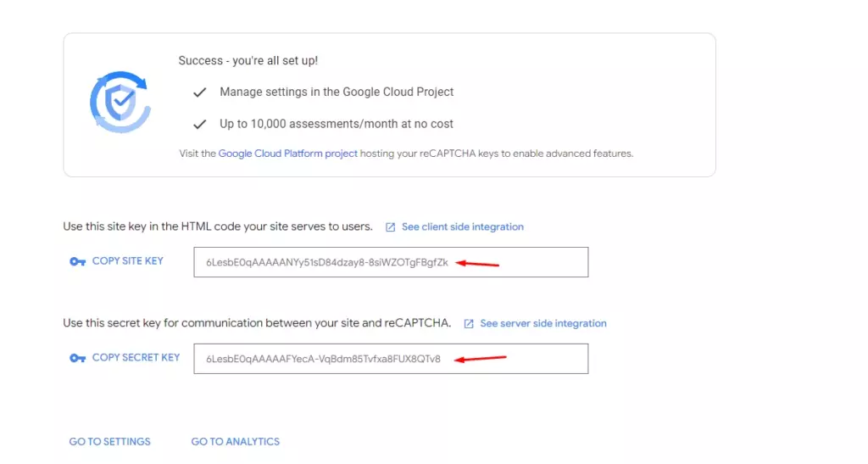Click red arrow pointing at site key

point(477,263)
